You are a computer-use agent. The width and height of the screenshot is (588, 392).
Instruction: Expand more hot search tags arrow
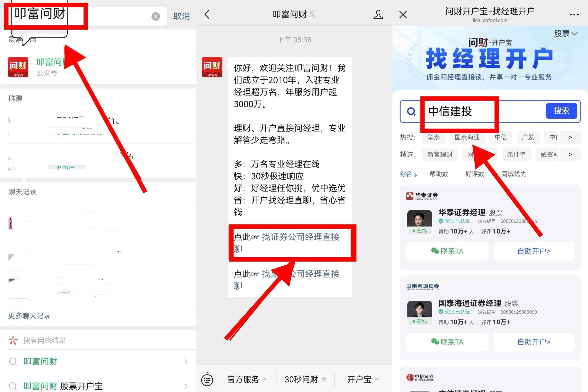click(x=570, y=137)
